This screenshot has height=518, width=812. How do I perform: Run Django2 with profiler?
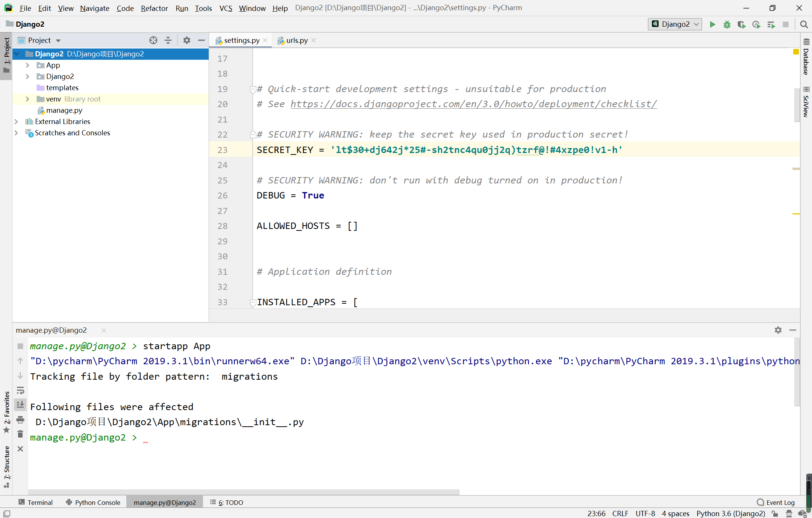pos(756,24)
